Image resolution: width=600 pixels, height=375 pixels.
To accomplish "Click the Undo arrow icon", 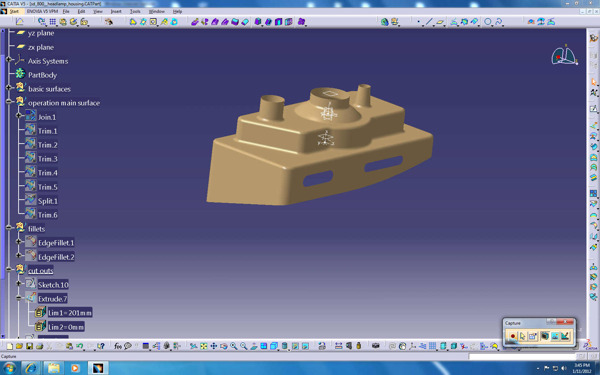I will 79,346.
